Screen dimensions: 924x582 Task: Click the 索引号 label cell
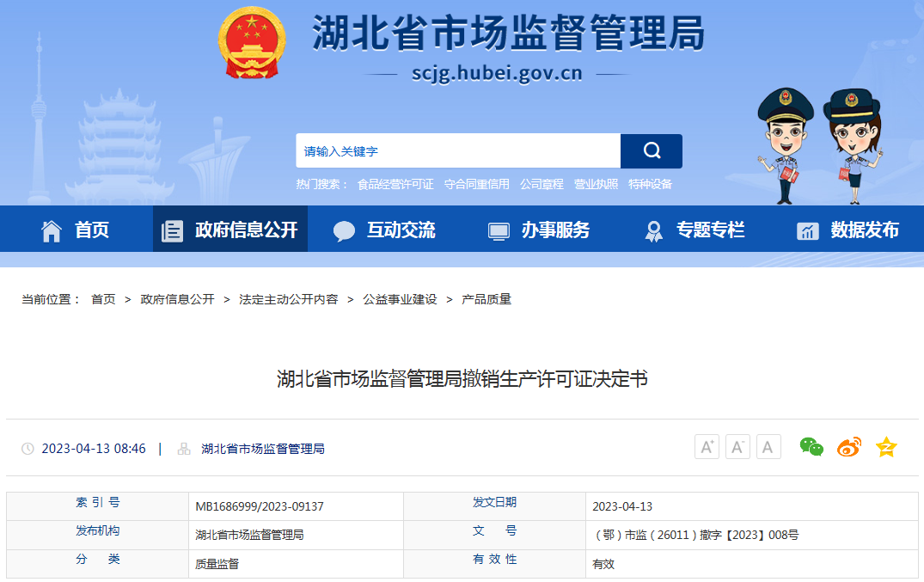click(97, 506)
